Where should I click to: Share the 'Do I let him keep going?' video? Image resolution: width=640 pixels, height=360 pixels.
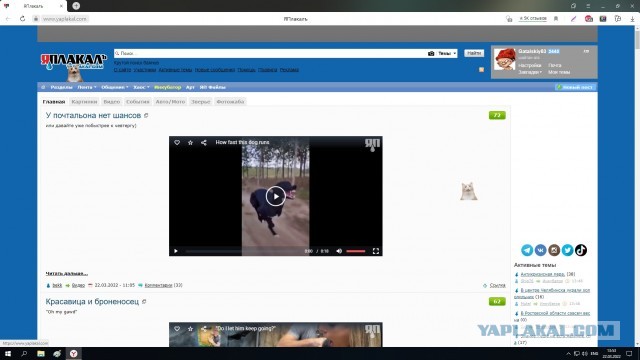pos(204,329)
